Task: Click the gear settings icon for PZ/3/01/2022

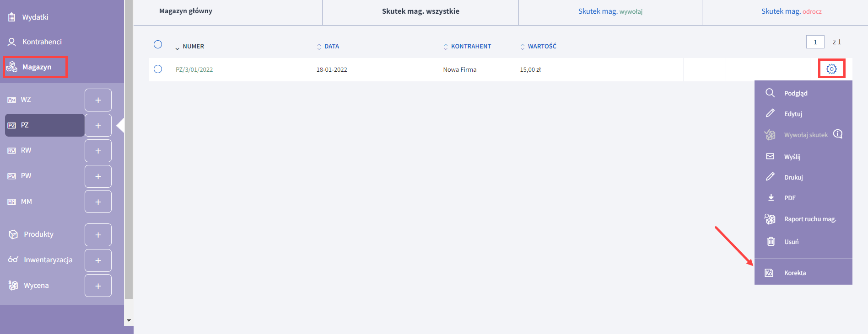Action: 831,69
